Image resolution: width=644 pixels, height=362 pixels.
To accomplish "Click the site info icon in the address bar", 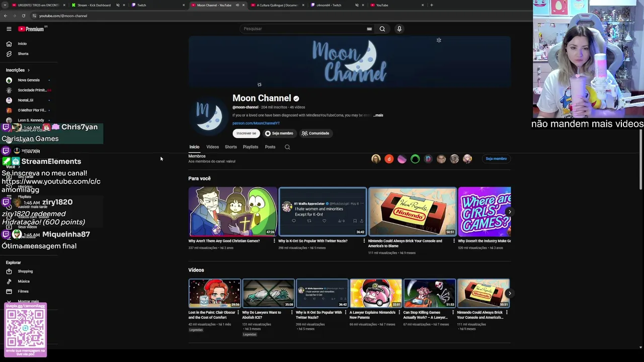I will point(34,16).
